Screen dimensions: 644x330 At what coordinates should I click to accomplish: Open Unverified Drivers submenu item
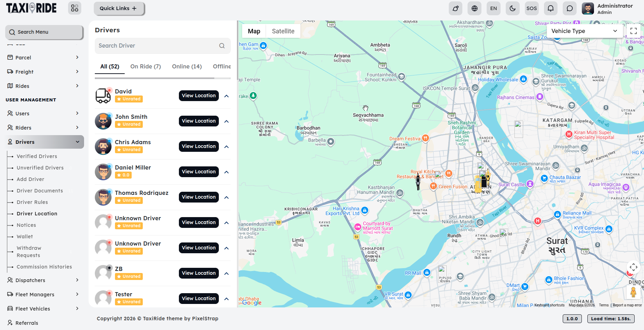[x=40, y=168]
